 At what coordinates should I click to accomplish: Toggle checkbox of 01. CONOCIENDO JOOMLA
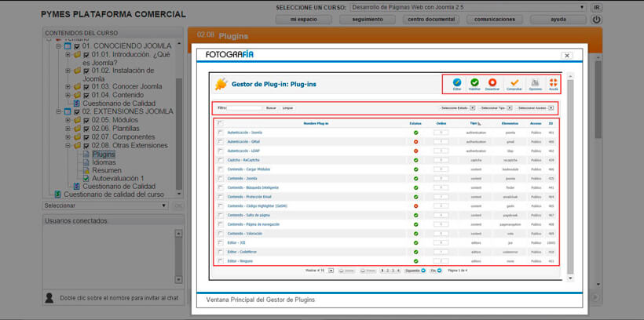click(x=77, y=46)
